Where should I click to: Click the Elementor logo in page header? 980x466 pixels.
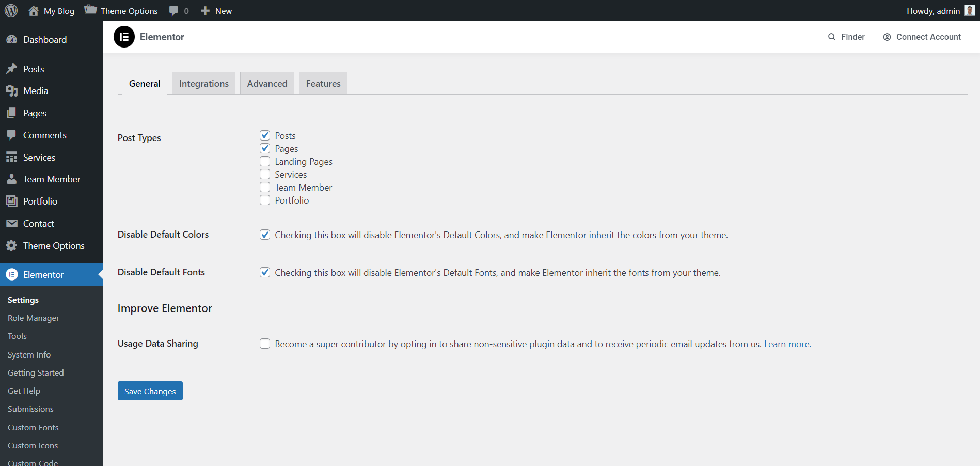(124, 37)
